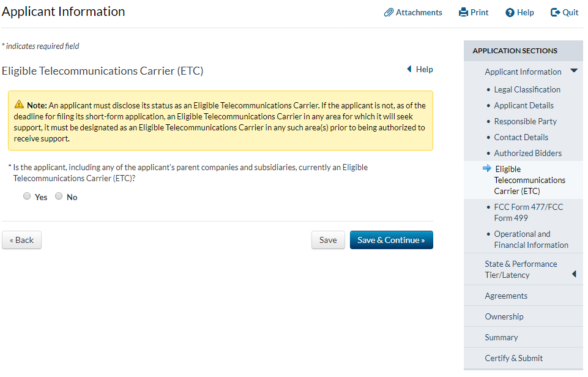
Task: Click the Save button
Action: (x=328, y=240)
